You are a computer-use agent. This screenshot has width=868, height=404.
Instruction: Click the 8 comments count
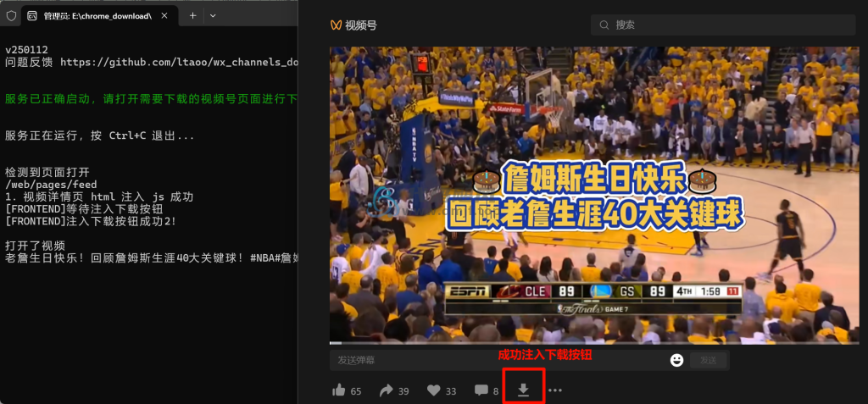(x=495, y=391)
